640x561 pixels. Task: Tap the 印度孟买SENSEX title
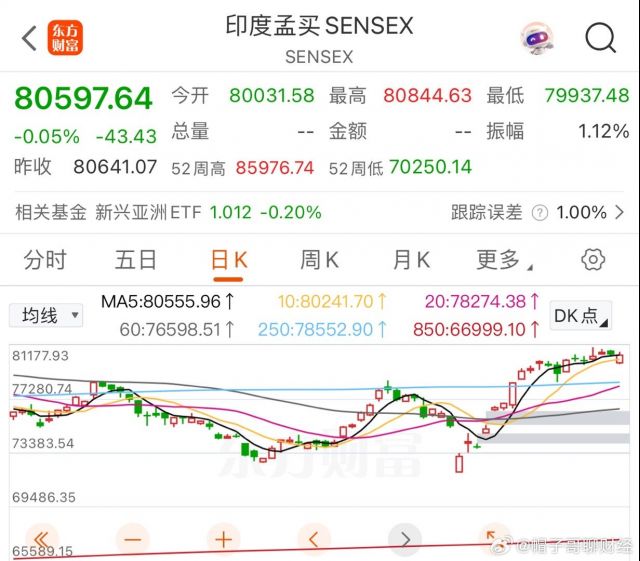320,26
